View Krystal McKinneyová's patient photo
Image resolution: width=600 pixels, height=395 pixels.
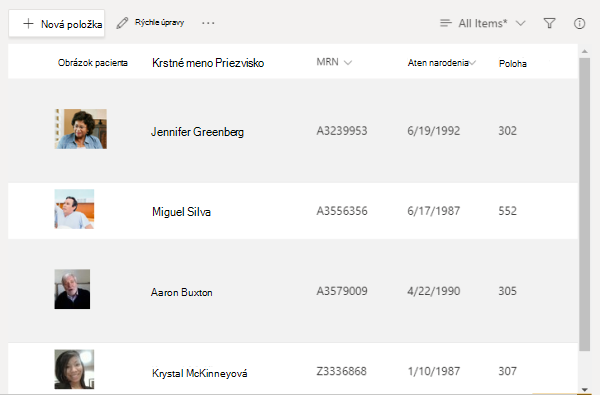(74, 369)
